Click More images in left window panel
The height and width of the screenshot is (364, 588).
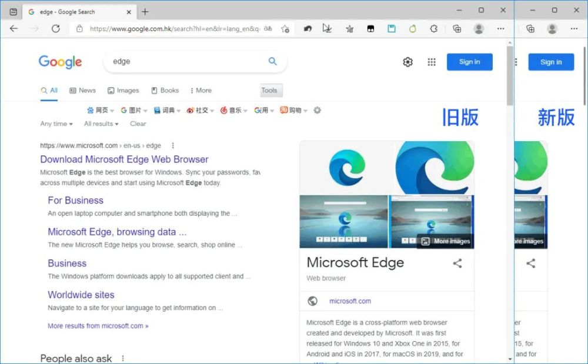(x=445, y=241)
